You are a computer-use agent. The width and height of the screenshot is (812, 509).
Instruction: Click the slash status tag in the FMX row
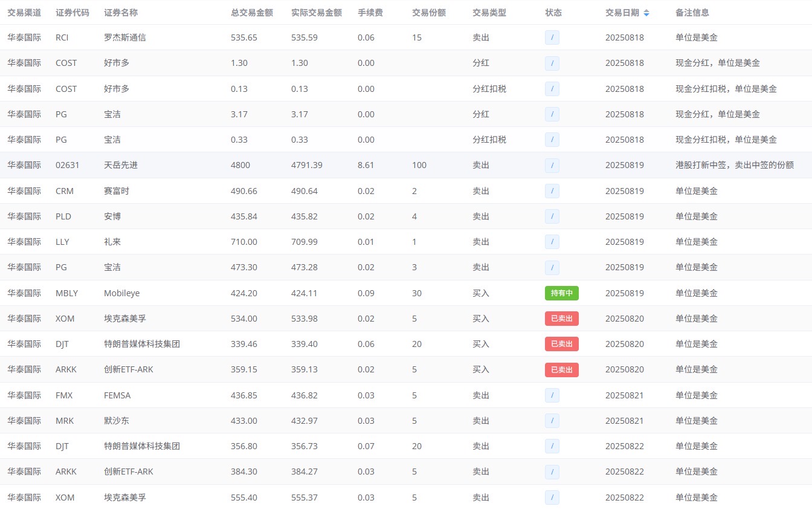click(552, 395)
